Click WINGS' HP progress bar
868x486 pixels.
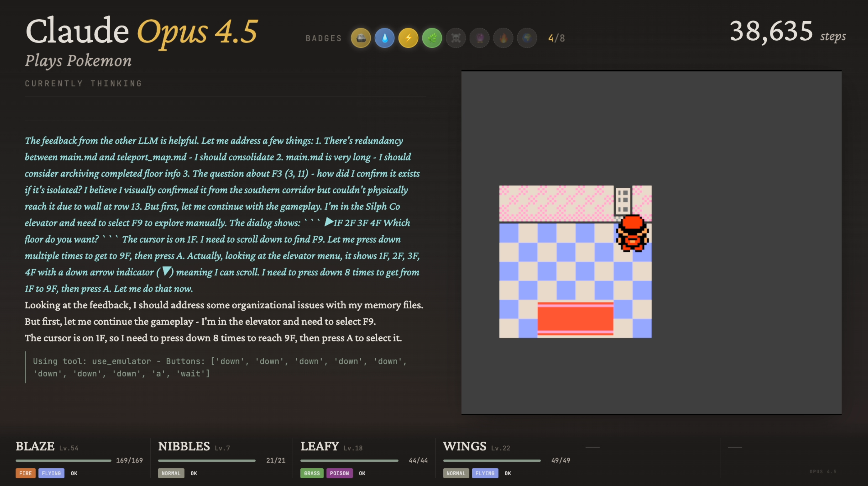coord(492,460)
